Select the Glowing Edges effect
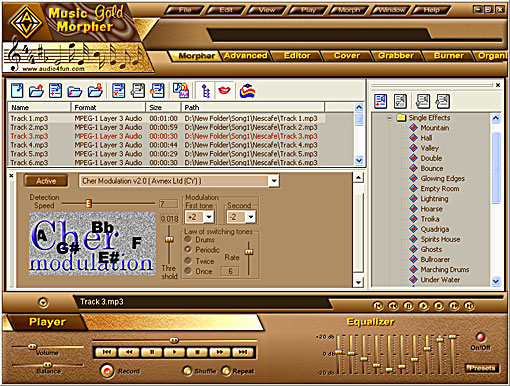This screenshot has width=510, height=386. (442, 178)
